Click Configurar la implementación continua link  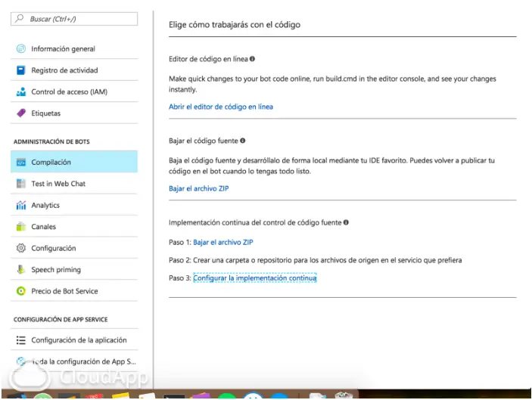pyautogui.click(x=255, y=278)
